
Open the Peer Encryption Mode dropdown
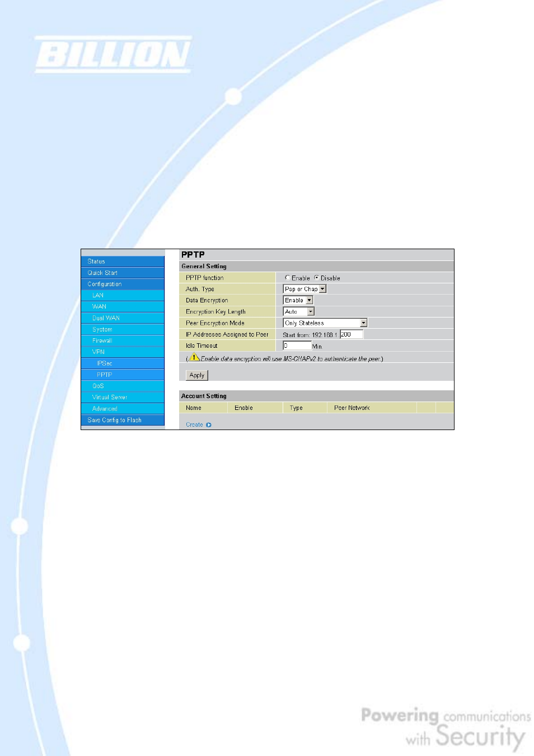coord(363,323)
